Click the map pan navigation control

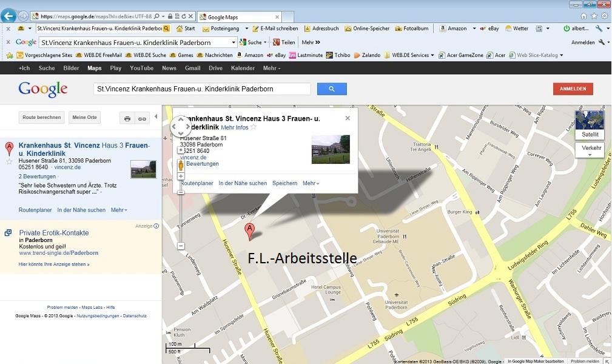click(181, 126)
